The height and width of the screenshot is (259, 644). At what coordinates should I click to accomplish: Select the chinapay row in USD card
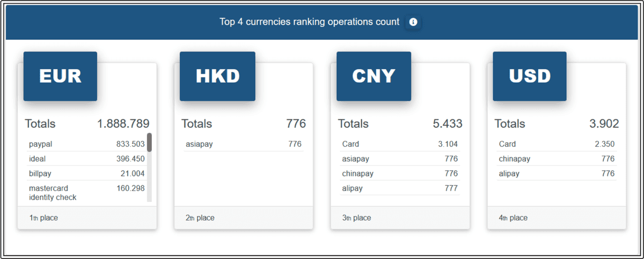coord(557,159)
